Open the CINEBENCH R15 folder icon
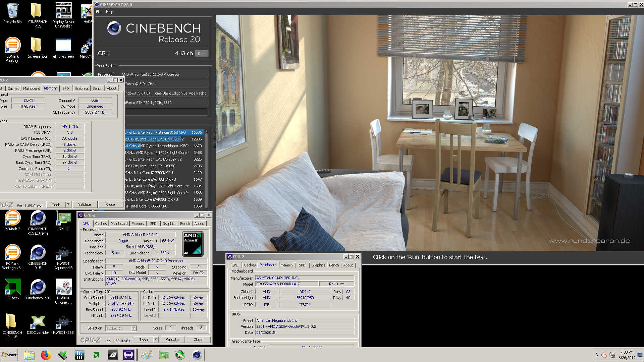Viewport: 644px width, 362px height. tap(38, 15)
